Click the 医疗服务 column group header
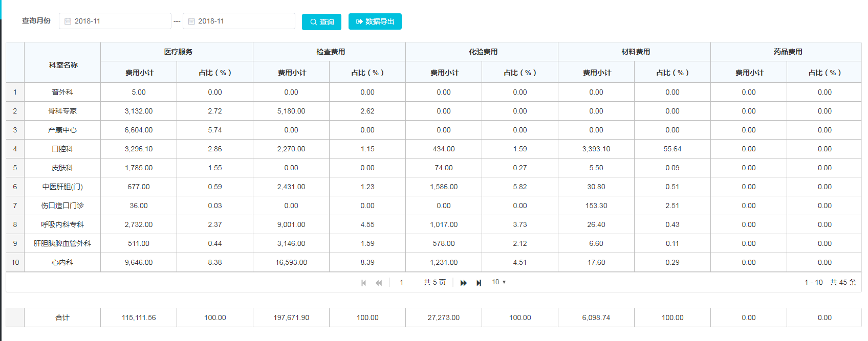 [178, 52]
